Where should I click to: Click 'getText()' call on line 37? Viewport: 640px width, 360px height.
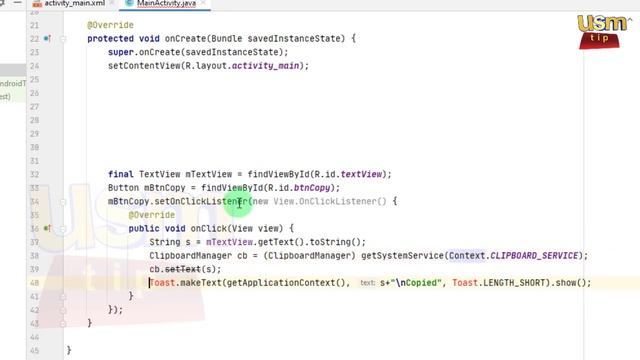[x=281, y=242]
